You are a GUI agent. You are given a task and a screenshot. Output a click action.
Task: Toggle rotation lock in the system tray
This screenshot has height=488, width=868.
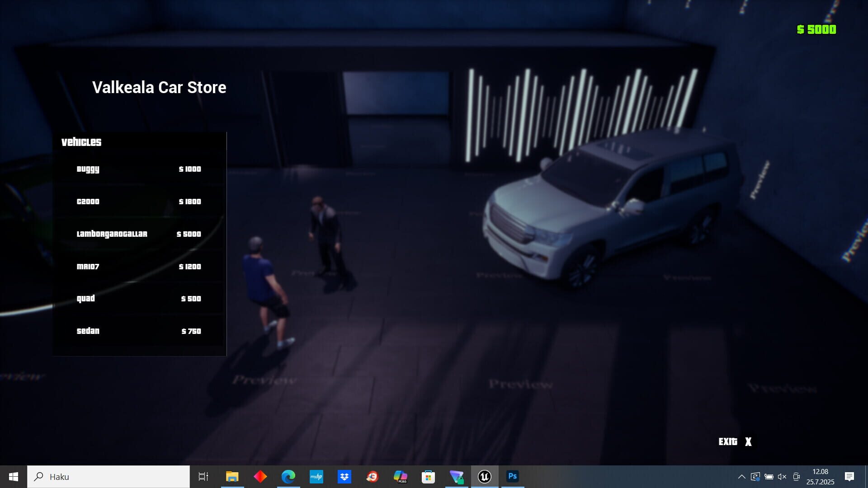[x=796, y=476]
